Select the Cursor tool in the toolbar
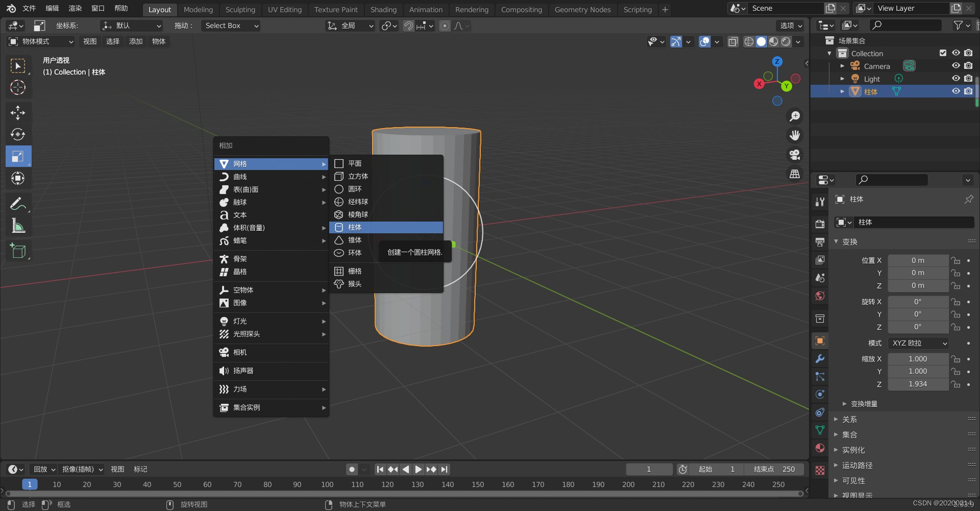This screenshot has width=980, height=511. click(18, 87)
